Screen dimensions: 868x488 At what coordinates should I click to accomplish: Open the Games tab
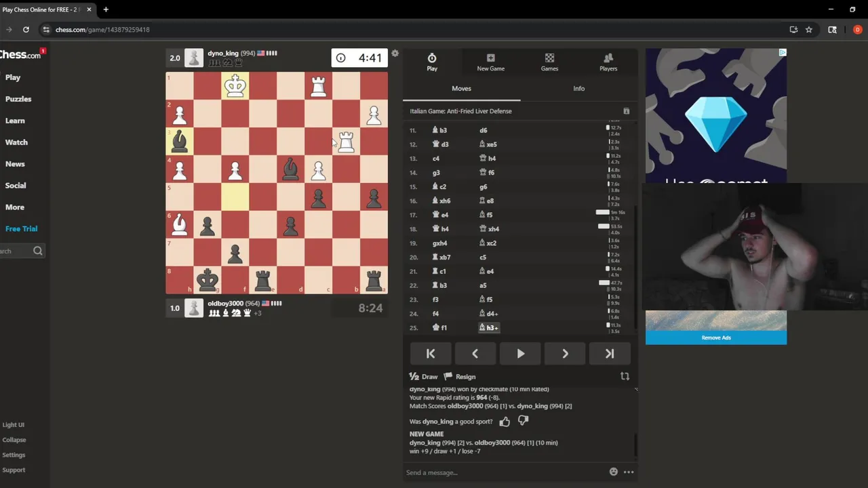[x=549, y=62]
